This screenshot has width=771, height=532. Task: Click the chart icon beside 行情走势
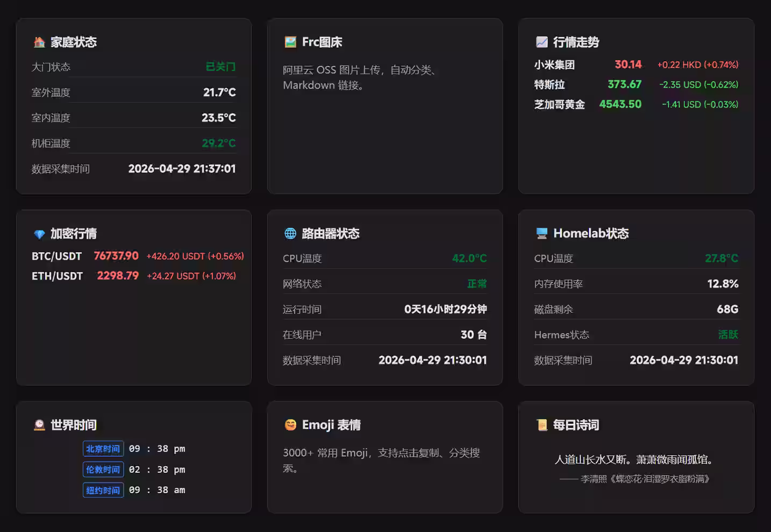coord(541,42)
